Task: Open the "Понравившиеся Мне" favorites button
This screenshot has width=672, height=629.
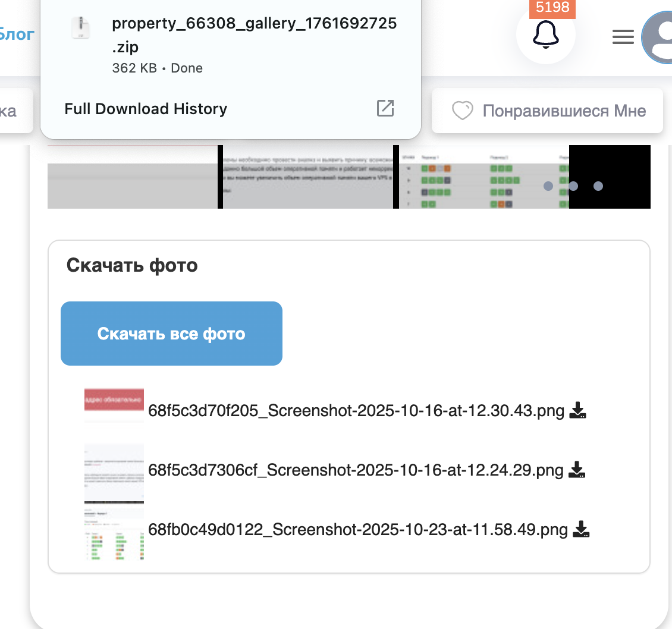Action: [x=547, y=111]
